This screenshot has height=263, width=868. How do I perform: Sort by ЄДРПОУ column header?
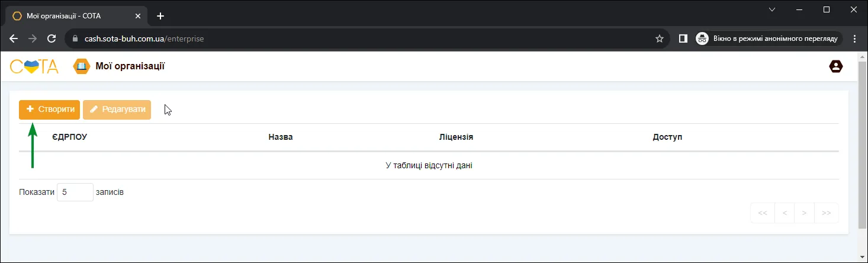(x=70, y=137)
